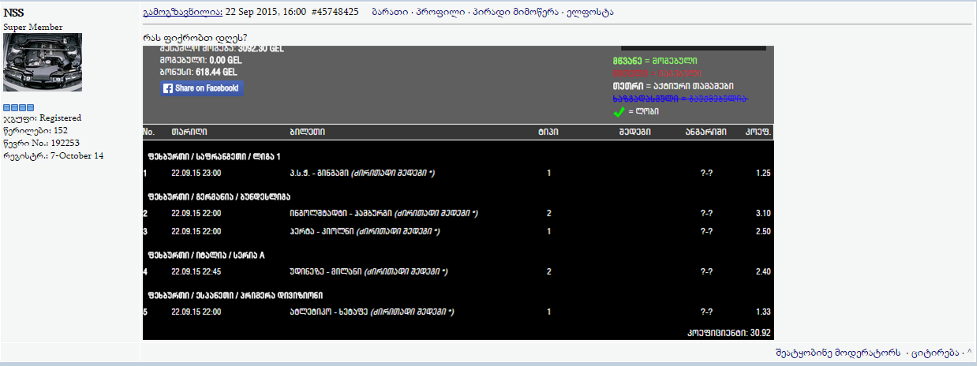Viewport: 980px width, 366px height.
Task: Click the NSS username
Action: tap(13, 13)
